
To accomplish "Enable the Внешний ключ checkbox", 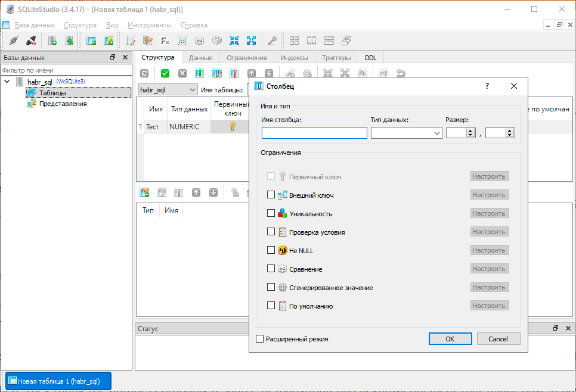I will tap(271, 195).
